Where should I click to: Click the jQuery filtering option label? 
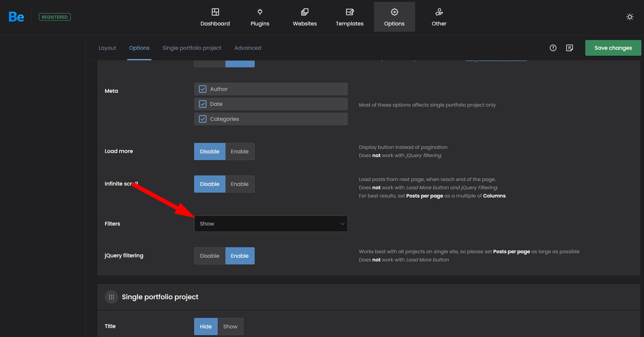[124, 255]
